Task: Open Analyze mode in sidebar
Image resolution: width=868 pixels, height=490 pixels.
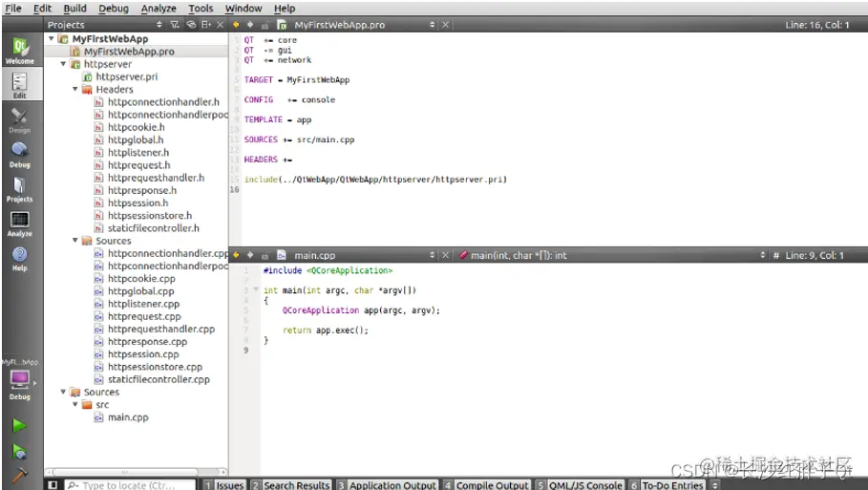Action: coord(20,224)
